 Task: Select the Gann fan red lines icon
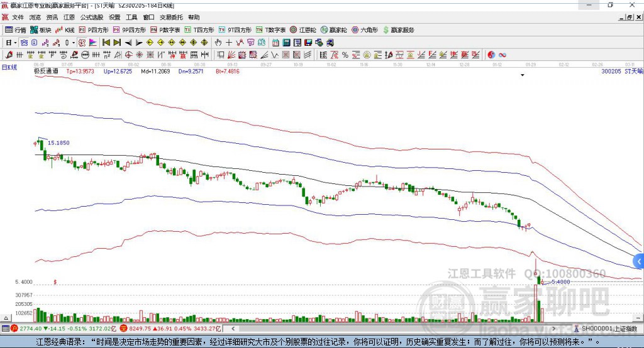[231, 55]
